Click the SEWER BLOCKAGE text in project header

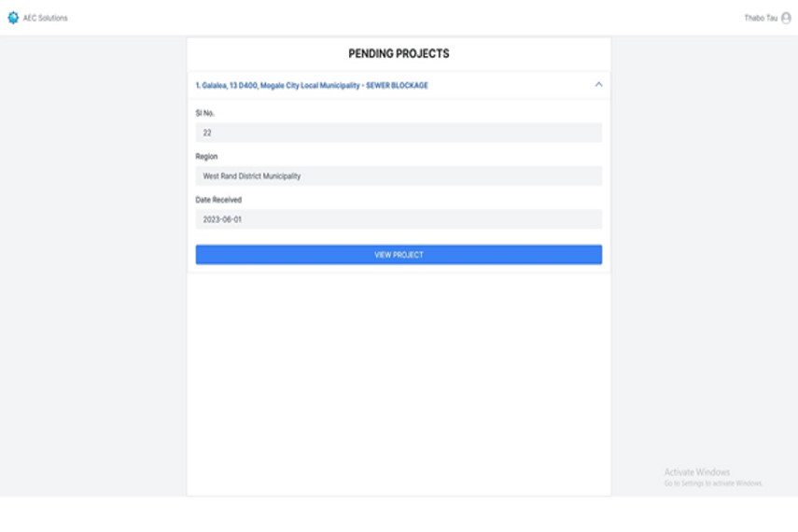coord(397,86)
